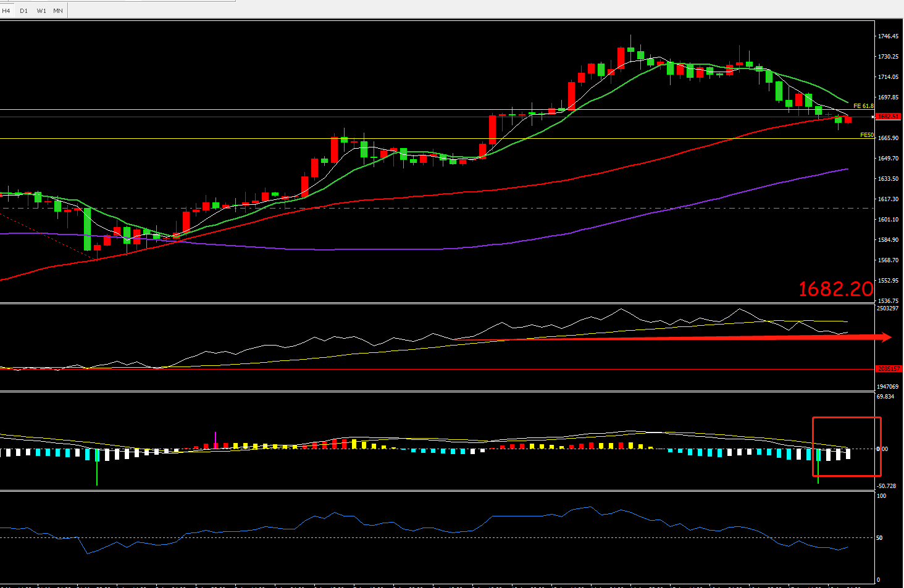Click the 50 level label on oscillator axis

(x=879, y=537)
